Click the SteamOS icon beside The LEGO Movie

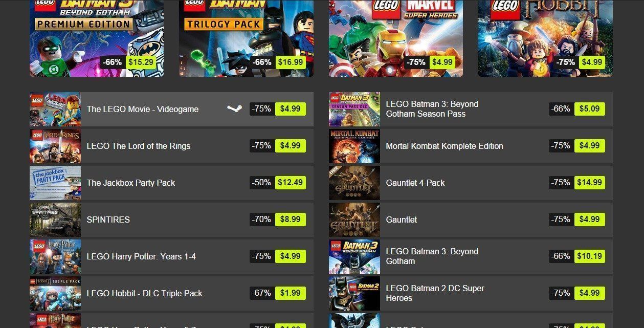(x=234, y=108)
